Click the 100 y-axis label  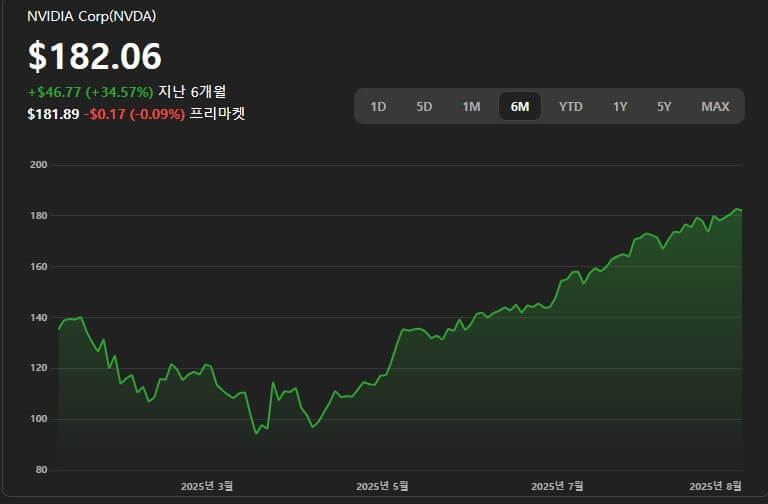point(39,419)
